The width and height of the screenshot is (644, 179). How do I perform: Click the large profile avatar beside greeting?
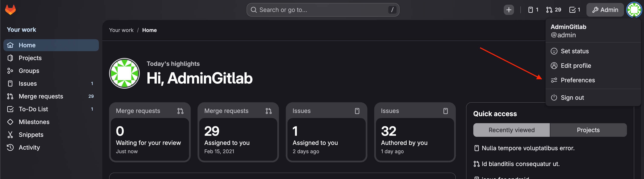tap(124, 73)
